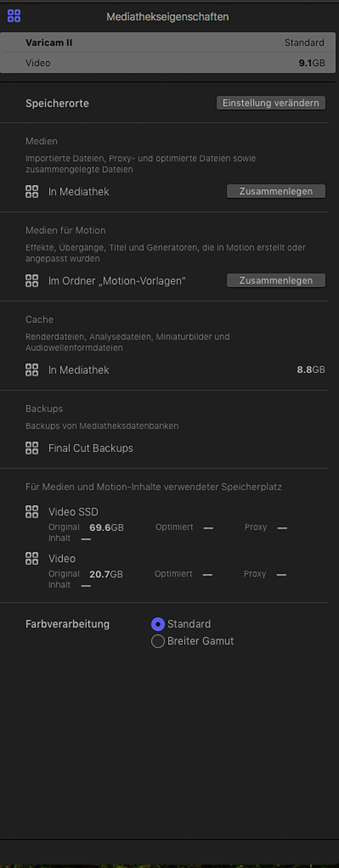Screen dimensions: 339x868
Task: Select Standard color processing radio button
Action: 158,624
